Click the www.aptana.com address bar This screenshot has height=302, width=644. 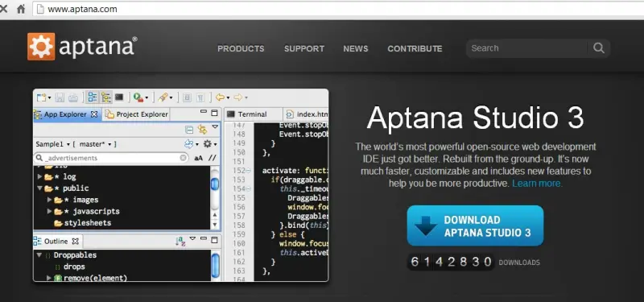[339, 9]
